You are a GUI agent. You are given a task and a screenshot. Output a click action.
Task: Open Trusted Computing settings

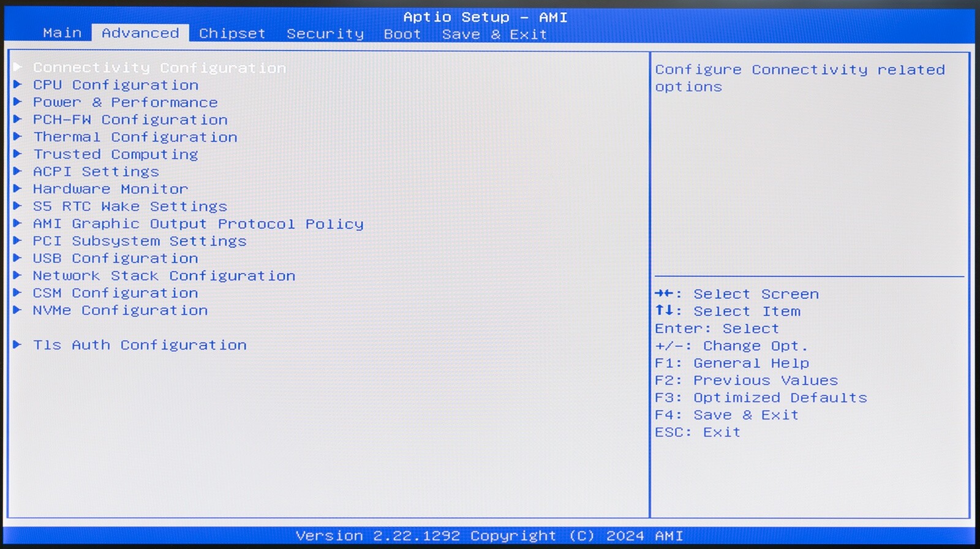tap(116, 154)
